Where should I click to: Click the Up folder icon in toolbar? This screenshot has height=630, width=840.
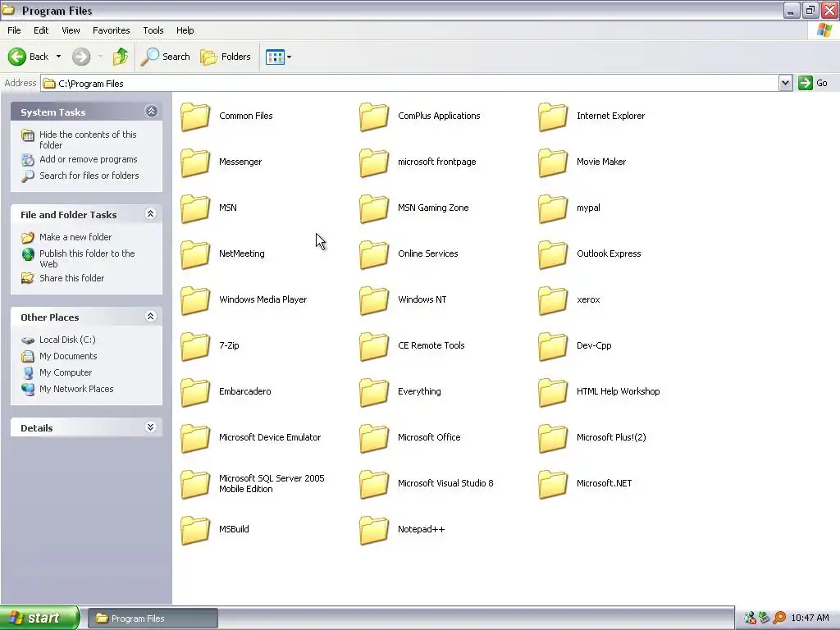(121, 57)
